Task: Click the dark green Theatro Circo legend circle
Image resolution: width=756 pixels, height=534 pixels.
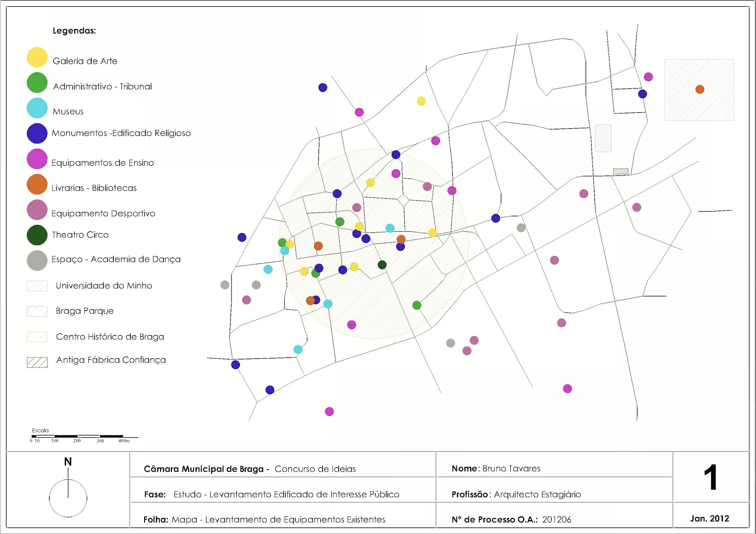Action: [x=37, y=235]
